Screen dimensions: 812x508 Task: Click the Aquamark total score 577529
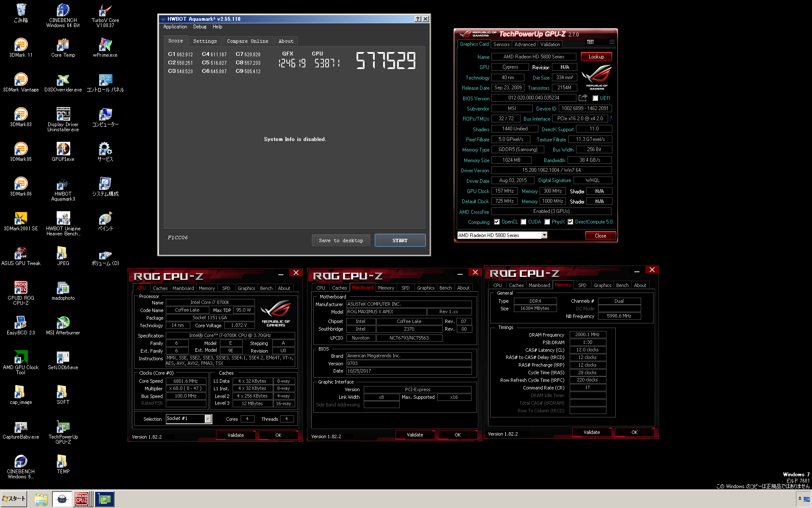(386, 61)
